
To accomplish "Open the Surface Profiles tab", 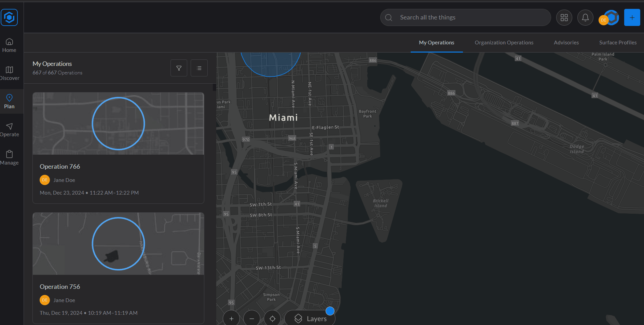I will pyautogui.click(x=618, y=43).
